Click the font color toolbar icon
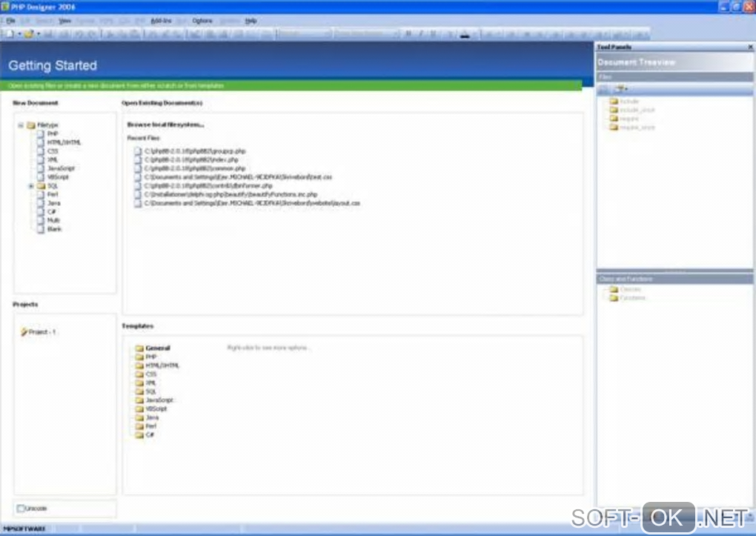 coord(465,34)
